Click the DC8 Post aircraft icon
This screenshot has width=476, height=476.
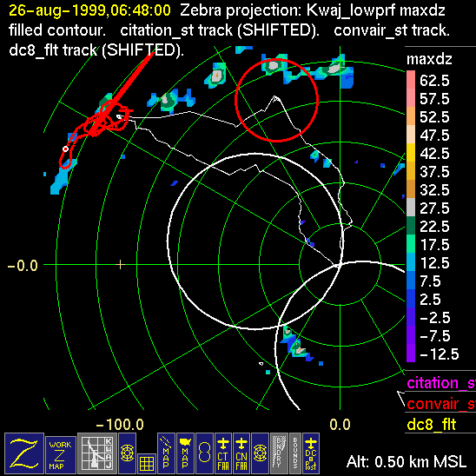[x=311, y=453]
